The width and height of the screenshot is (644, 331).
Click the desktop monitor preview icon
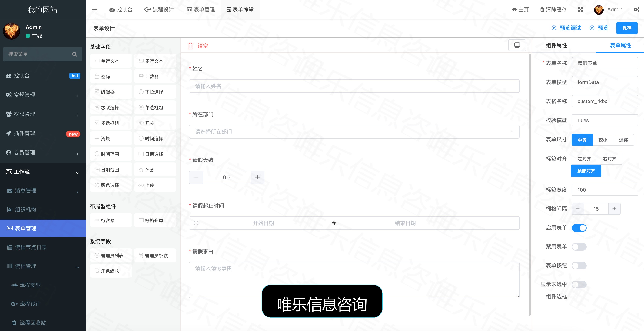click(517, 45)
